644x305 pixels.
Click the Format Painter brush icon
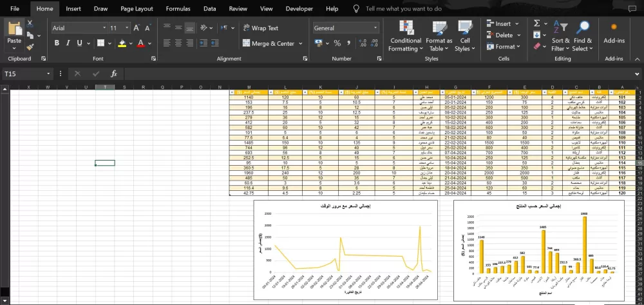tap(30, 47)
